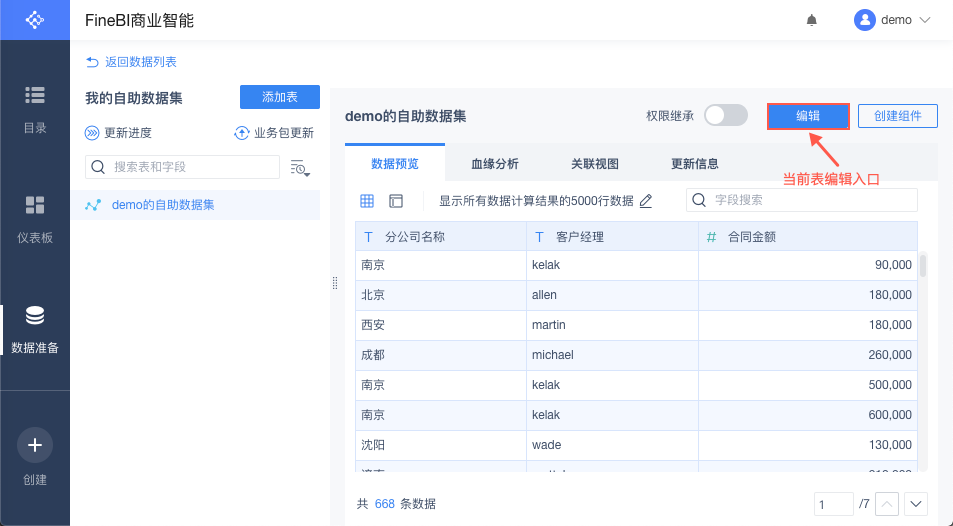Switch to the 关联视图 tab
Image resolution: width=953 pixels, height=526 pixels.
pyautogui.click(x=595, y=164)
